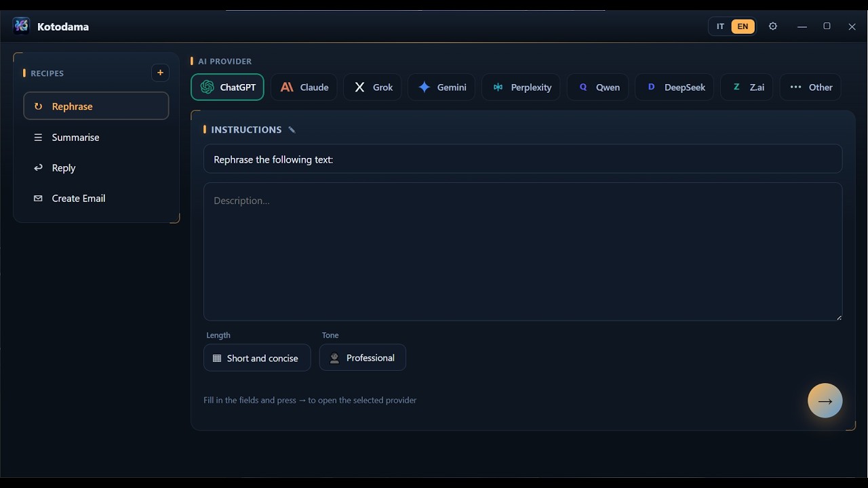This screenshot has width=868, height=488.
Task: Open the Tone dropdown Professional
Action: click(x=362, y=357)
